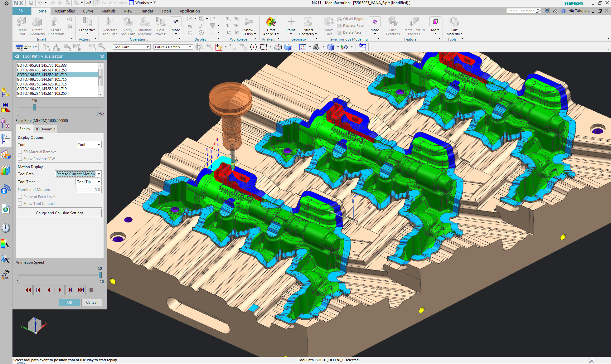The image size is (611, 364).
Task: Click step forward playback button
Action: coord(70,290)
